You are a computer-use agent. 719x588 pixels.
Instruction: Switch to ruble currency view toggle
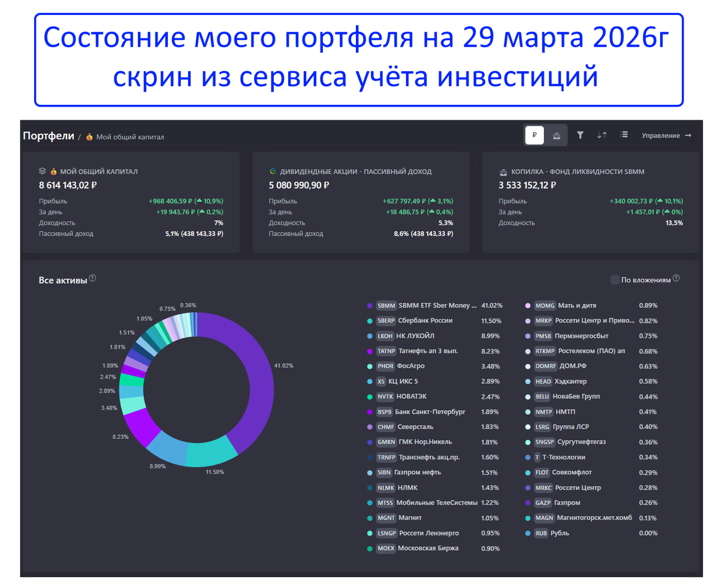534,135
